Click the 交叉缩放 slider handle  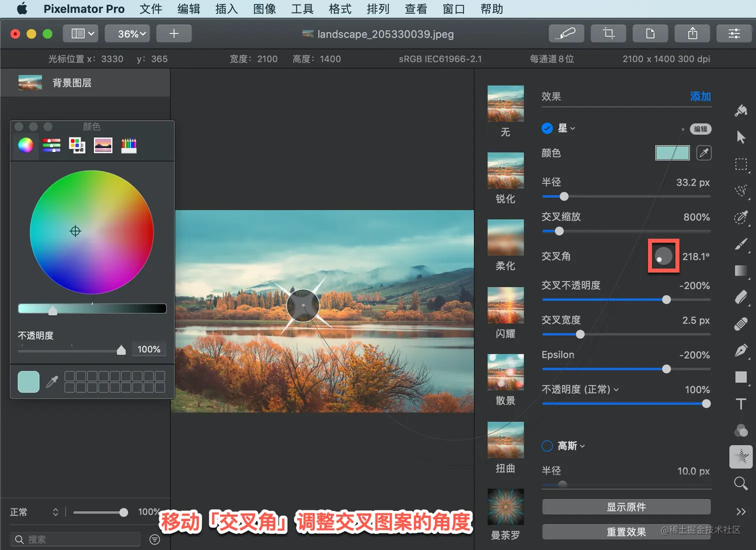559,231
